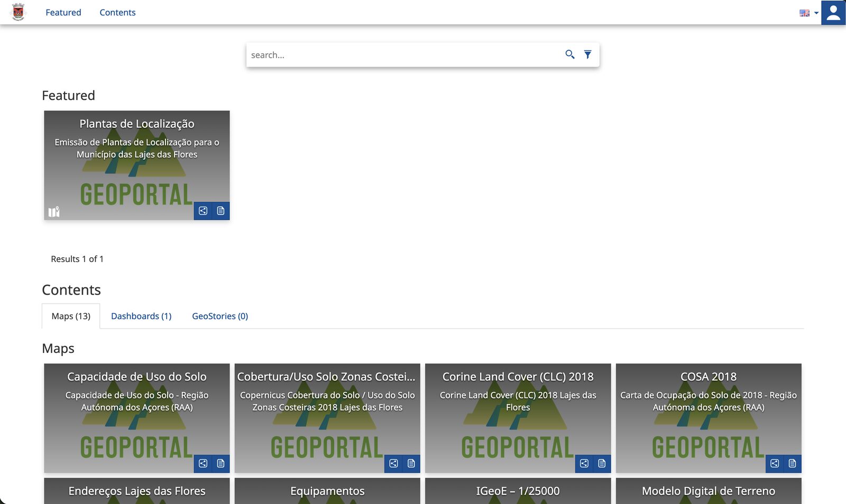Go to Contents in top navigation

(117, 12)
